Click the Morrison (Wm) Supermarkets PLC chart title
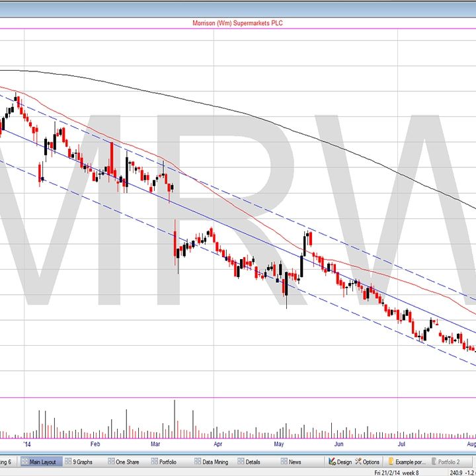Viewport: 476px width, 476px height. tap(237, 23)
